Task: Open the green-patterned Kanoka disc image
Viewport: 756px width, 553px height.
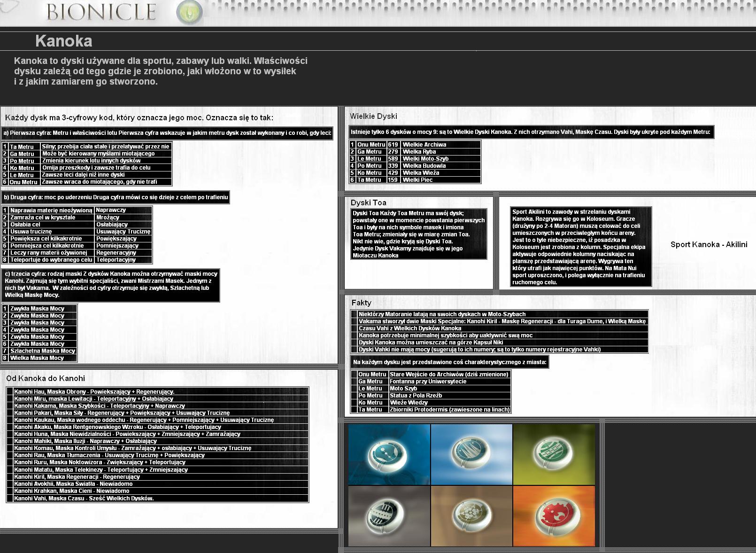Action: point(554,454)
